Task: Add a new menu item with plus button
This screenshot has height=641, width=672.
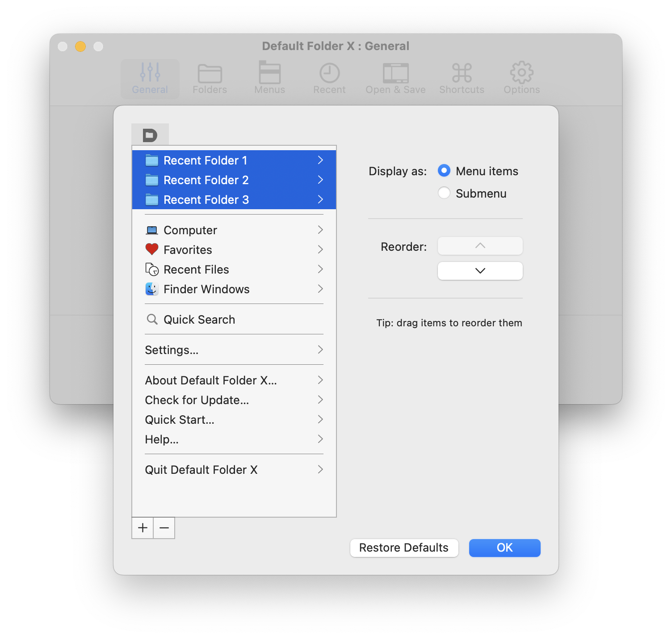Action: (143, 528)
